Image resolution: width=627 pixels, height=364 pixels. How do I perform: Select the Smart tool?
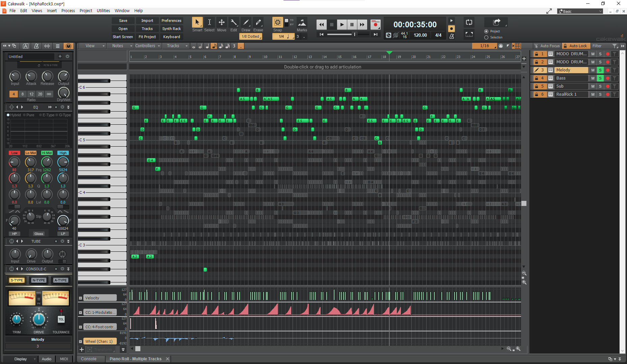pos(197,23)
